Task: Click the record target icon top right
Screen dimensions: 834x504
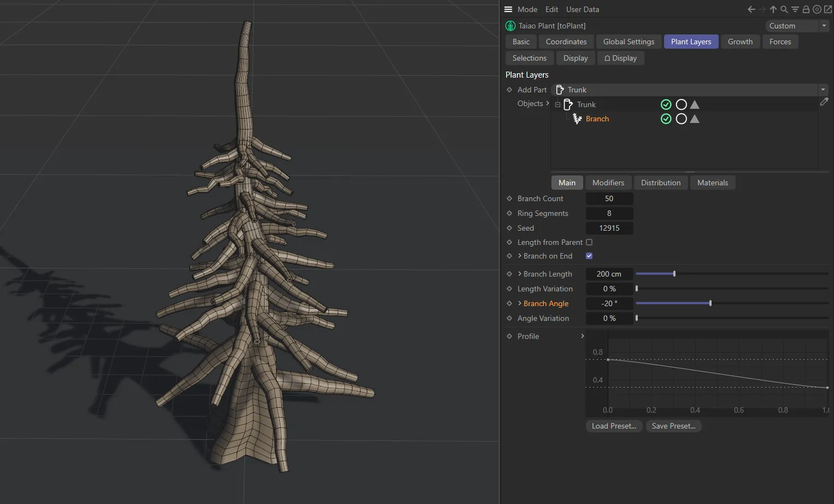Action: click(817, 9)
